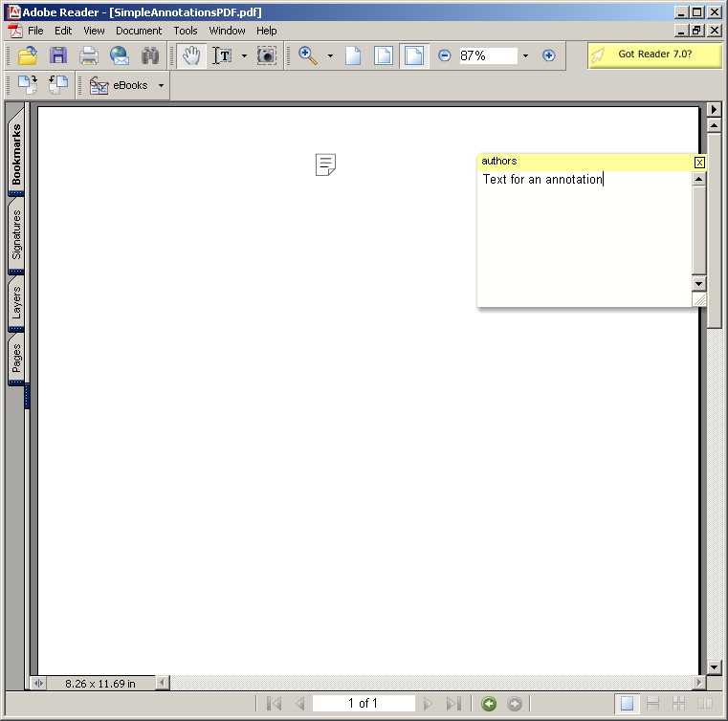The height and width of the screenshot is (721, 728).
Task: Click the 1 of 1 page field
Action: (x=364, y=704)
